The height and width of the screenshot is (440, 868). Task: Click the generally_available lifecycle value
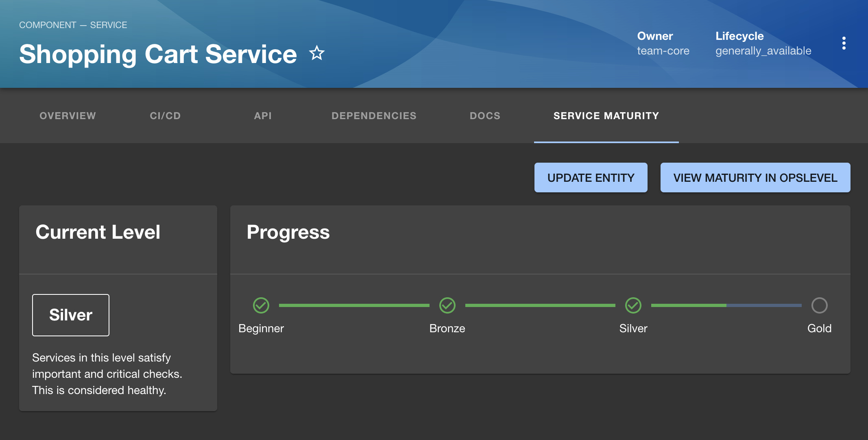[x=763, y=51]
